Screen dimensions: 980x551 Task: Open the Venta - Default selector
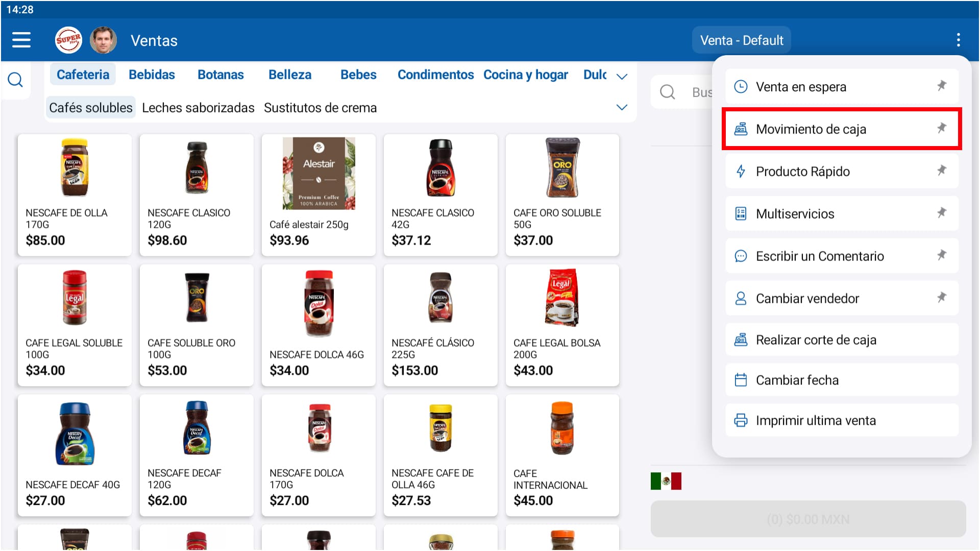pyautogui.click(x=741, y=40)
